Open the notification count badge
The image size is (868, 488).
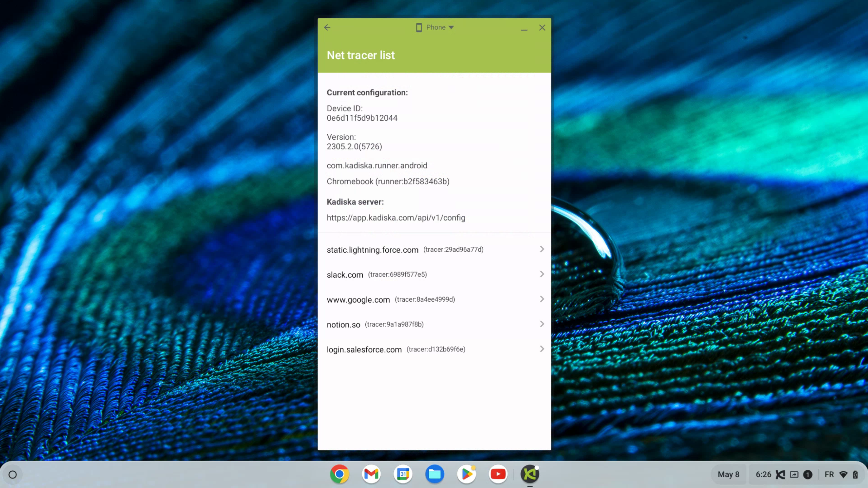coord(807,475)
